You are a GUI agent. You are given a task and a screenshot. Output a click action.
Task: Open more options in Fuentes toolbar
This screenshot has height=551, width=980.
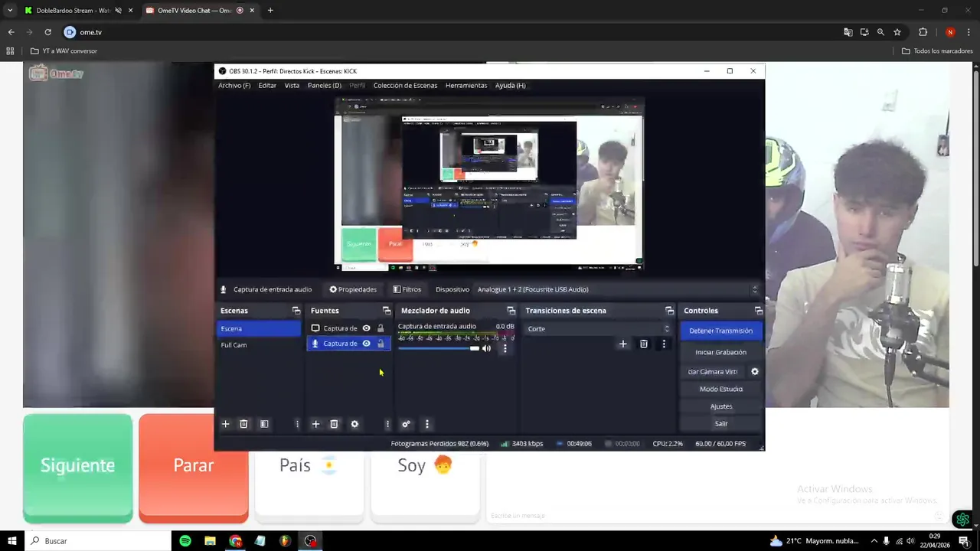tap(387, 424)
